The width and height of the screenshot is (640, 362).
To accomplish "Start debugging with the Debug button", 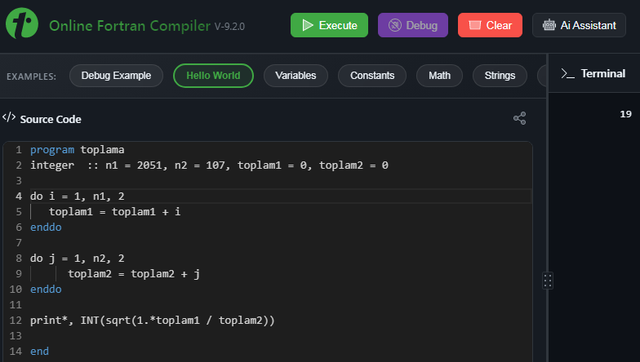I will click(x=413, y=25).
